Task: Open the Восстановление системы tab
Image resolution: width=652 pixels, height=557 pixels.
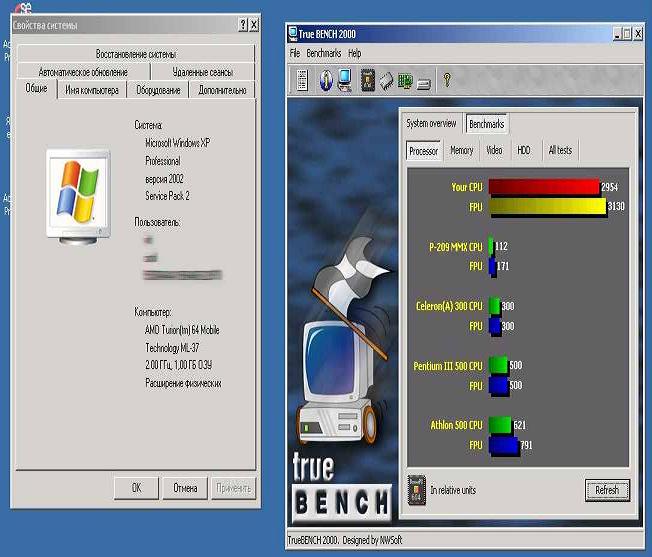Action: point(136,54)
